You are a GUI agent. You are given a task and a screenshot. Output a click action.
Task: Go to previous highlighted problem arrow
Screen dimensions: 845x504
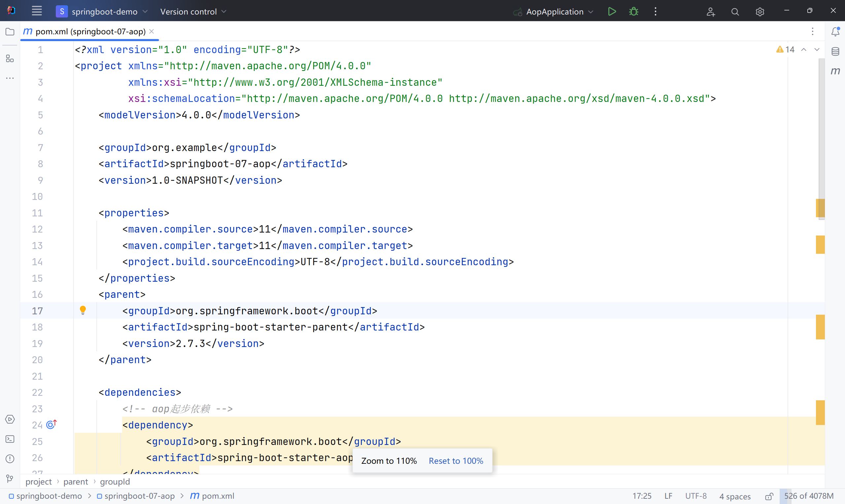pos(803,49)
